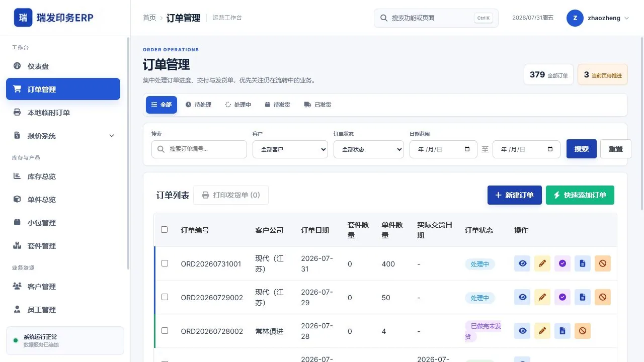The height and width of the screenshot is (362, 644).
Task: Click the 379 全部订单 stat card
Action: tap(548, 74)
